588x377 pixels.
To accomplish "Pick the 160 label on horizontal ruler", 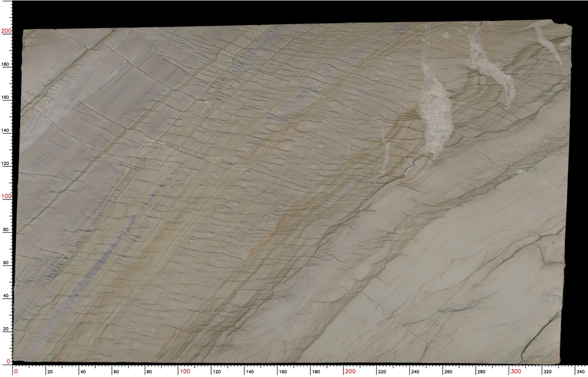I will pos(283,372).
